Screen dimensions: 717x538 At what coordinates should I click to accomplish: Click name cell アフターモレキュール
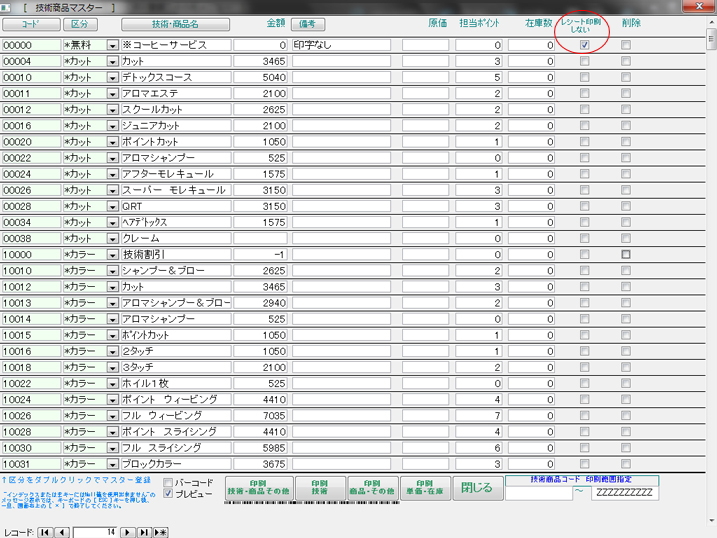pyautogui.click(x=176, y=174)
